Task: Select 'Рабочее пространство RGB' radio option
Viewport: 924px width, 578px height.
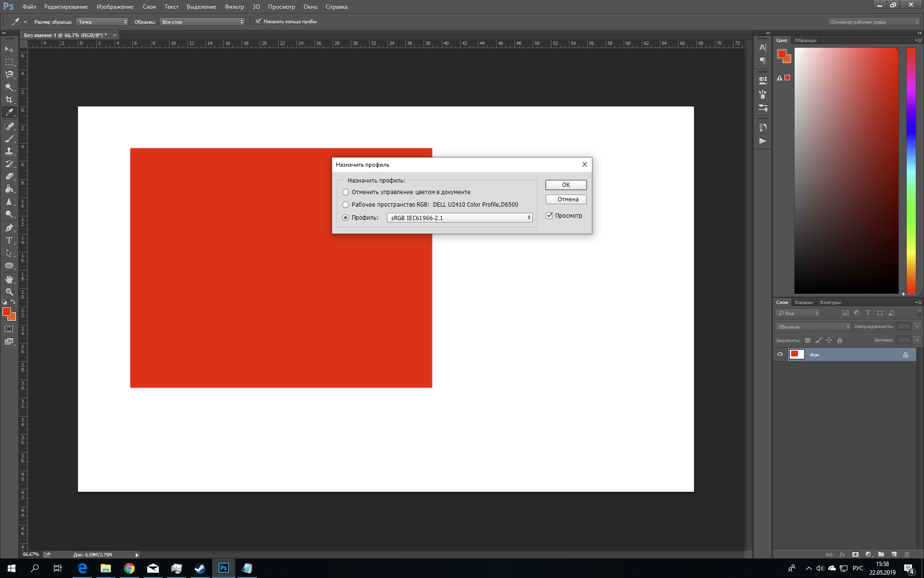Action: click(346, 205)
